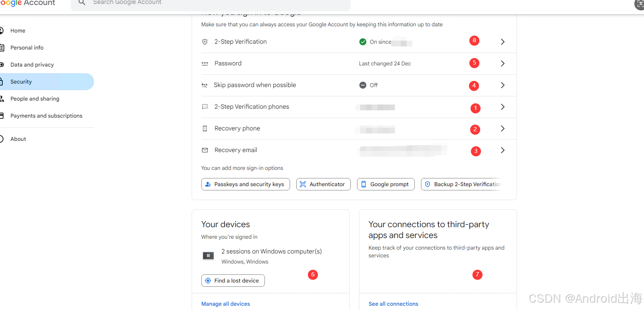Viewport: 644px width, 310px height.
Task: Click the 2-Step Verification shield icon
Action: pos(205,42)
